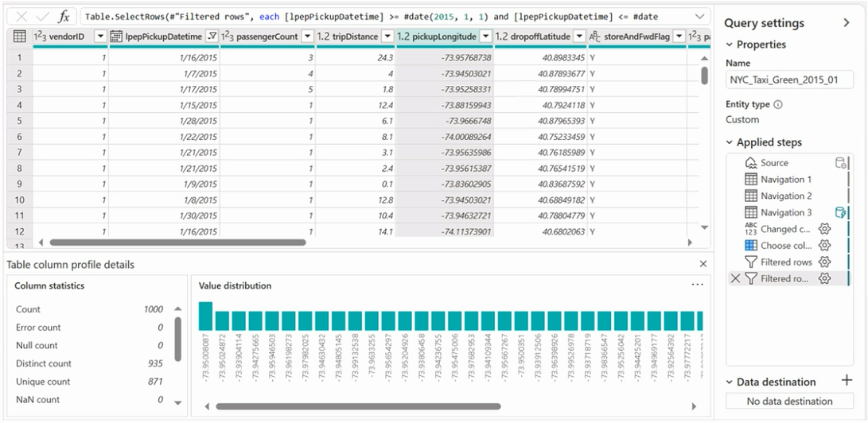
Task: Open Value distribution more options ellipsis
Action: pos(697,285)
